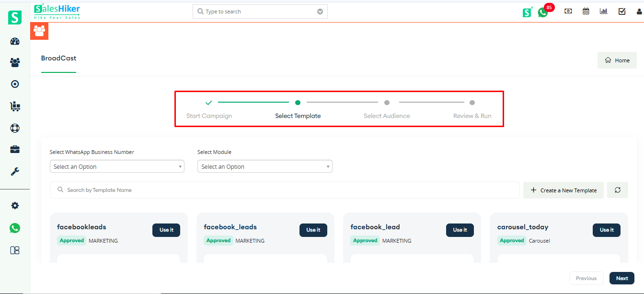The height and width of the screenshot is (294, 644).
Task: Open settings gear icon in sidebar
Action: [15, 205]
